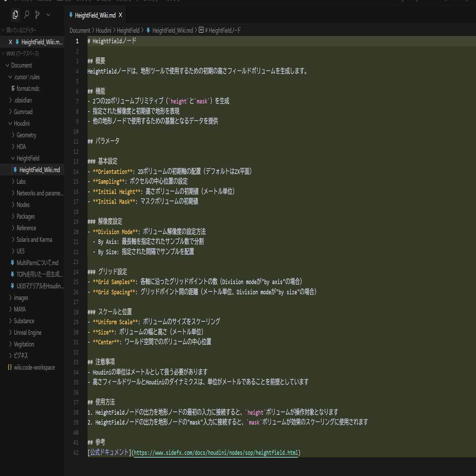Close HeightField_Wiki.md in open editors list
This screenshot has height=476, width=476.
click(x=11, y=42)
